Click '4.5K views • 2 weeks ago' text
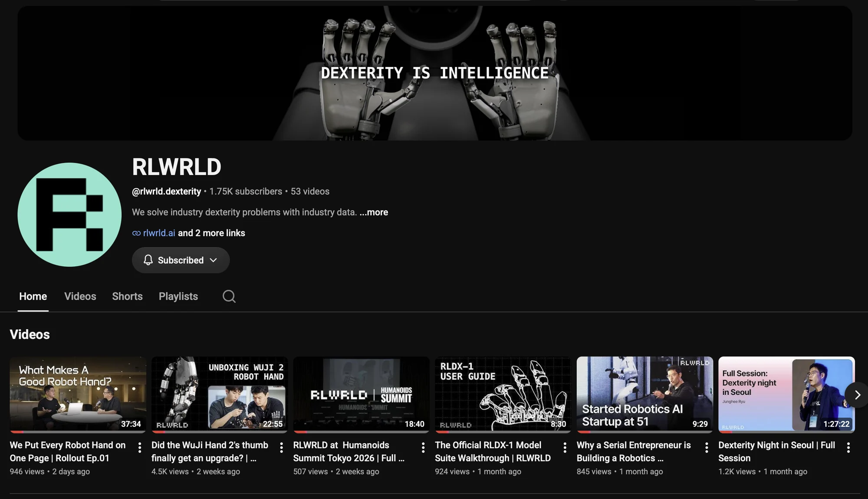 (x=196, y=472)
